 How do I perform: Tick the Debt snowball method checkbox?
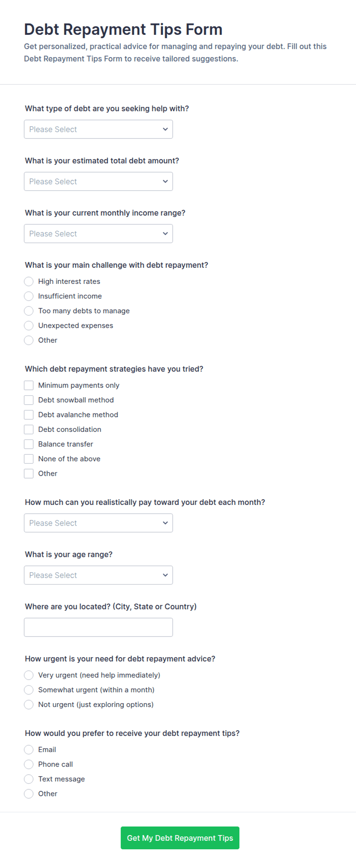tap(29, 400)
